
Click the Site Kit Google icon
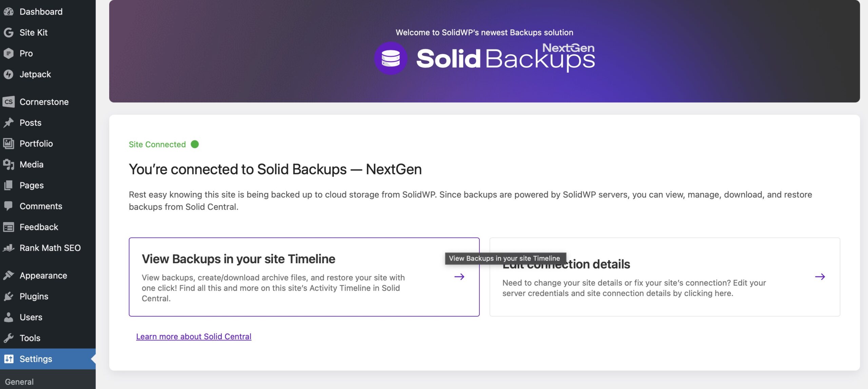click(8, 33)
